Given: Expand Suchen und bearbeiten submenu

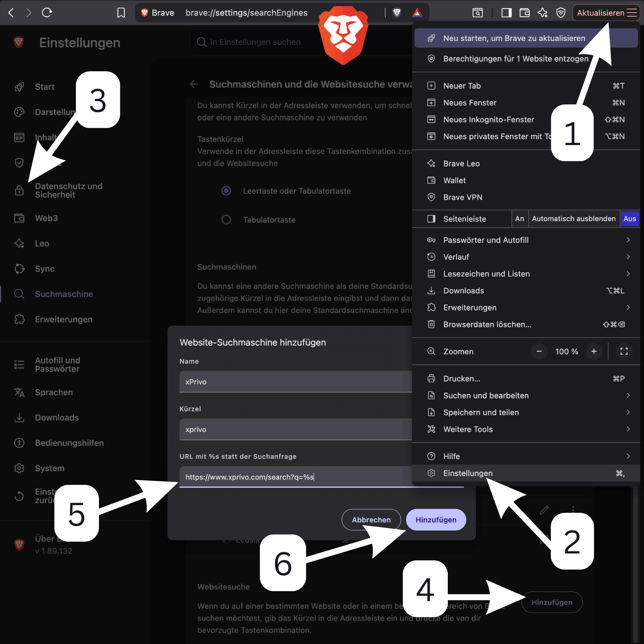Looking at the screenshot, I should [526, 395].
